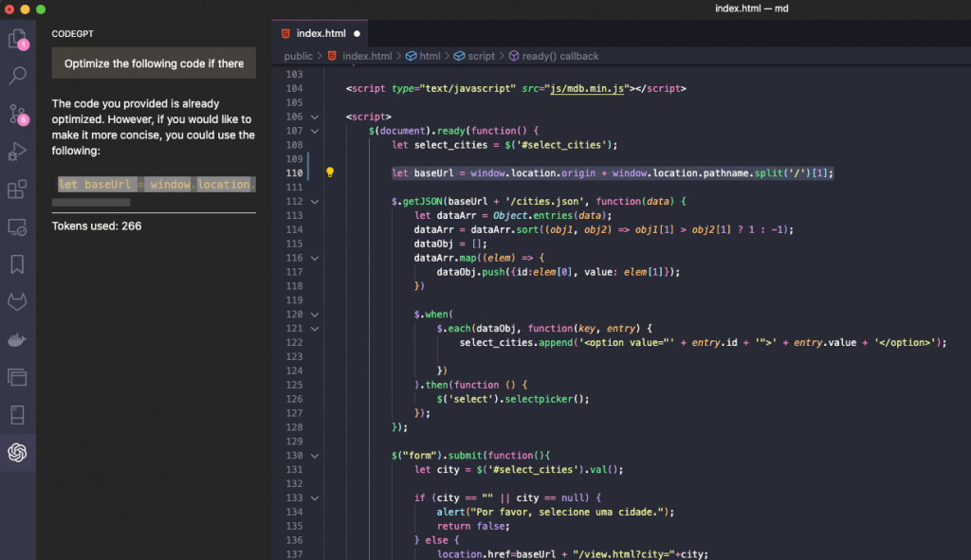Open the device icon above CodeGPT icon

[x=17, y=415]
